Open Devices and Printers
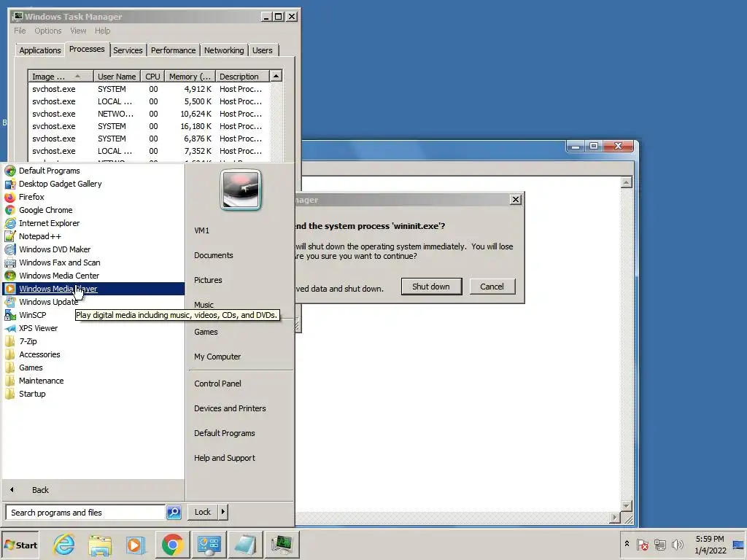747x560 pixels. click(x=230, y=408)
